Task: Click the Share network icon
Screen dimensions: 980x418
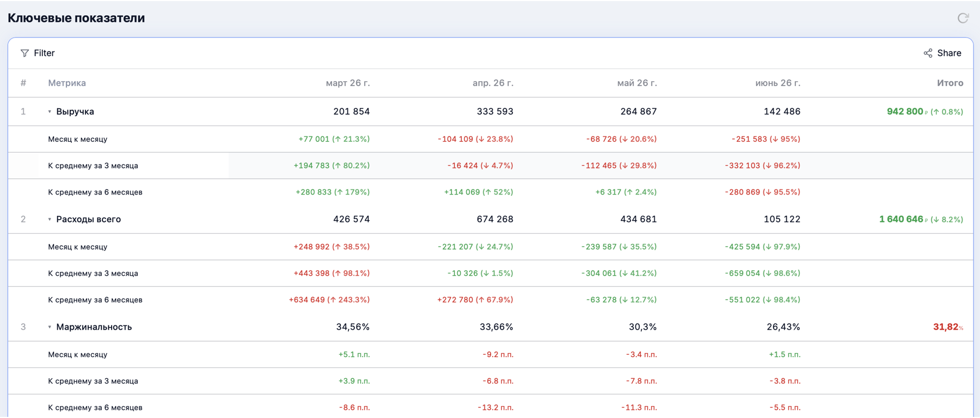Action: tap(928, 53)
